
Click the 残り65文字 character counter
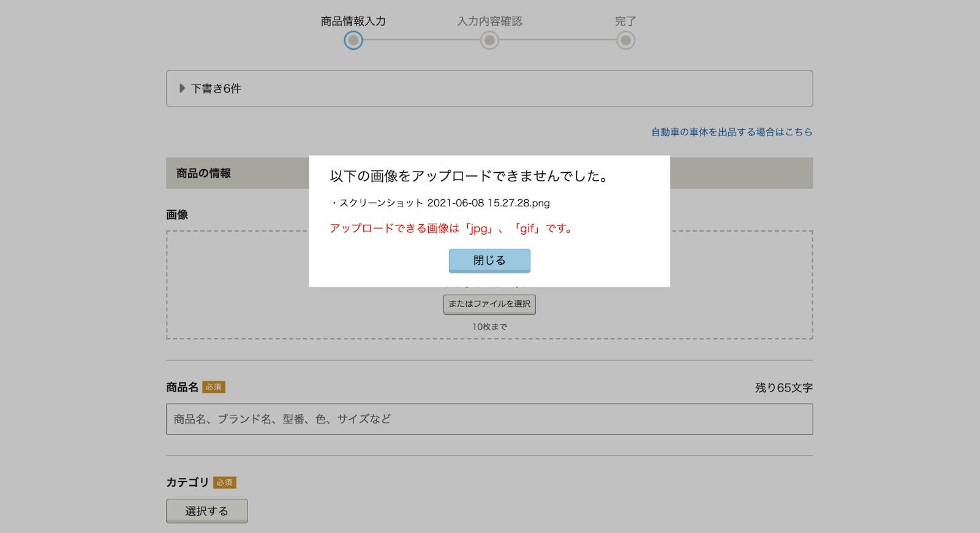coord(783,388)
